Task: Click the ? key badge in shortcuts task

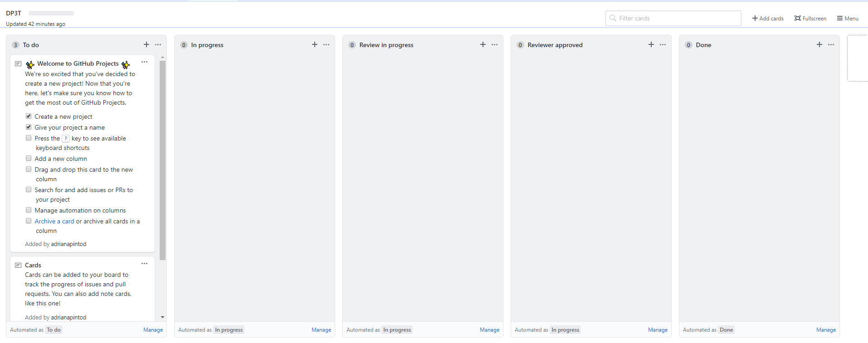Action: [66, 138]
